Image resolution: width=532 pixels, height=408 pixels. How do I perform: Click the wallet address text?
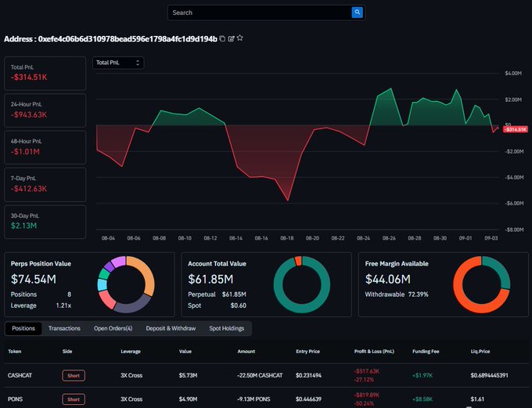[128, 39]
